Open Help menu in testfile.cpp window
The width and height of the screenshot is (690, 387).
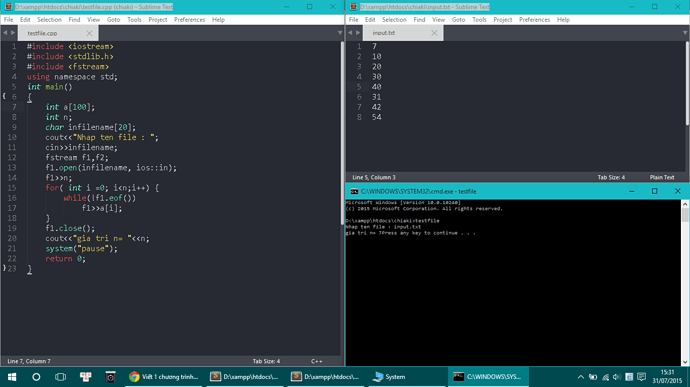coord(218,20)
